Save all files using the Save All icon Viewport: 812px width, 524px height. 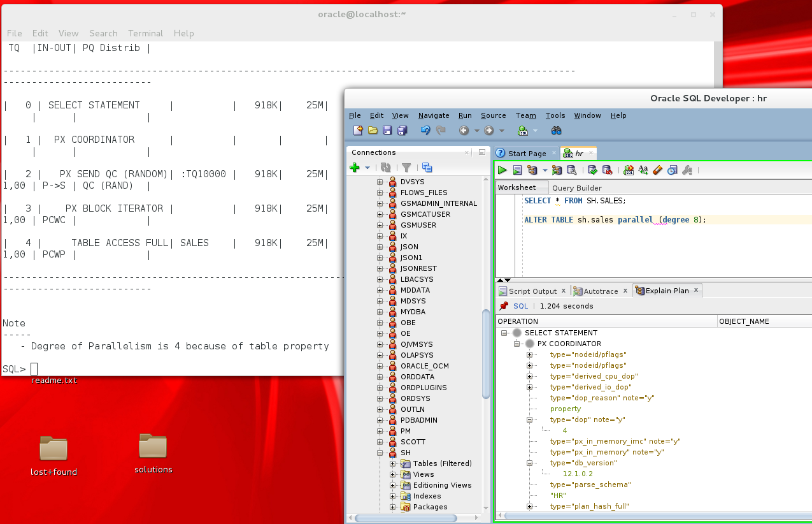click(x=402, y=130)
